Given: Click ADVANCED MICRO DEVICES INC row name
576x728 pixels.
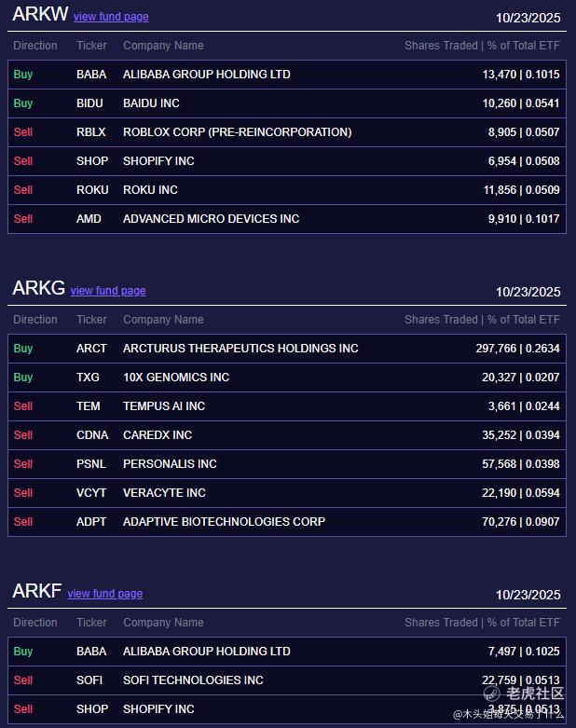Looking at the screenshot, I should pyautogui.click(x=211, y=219).
